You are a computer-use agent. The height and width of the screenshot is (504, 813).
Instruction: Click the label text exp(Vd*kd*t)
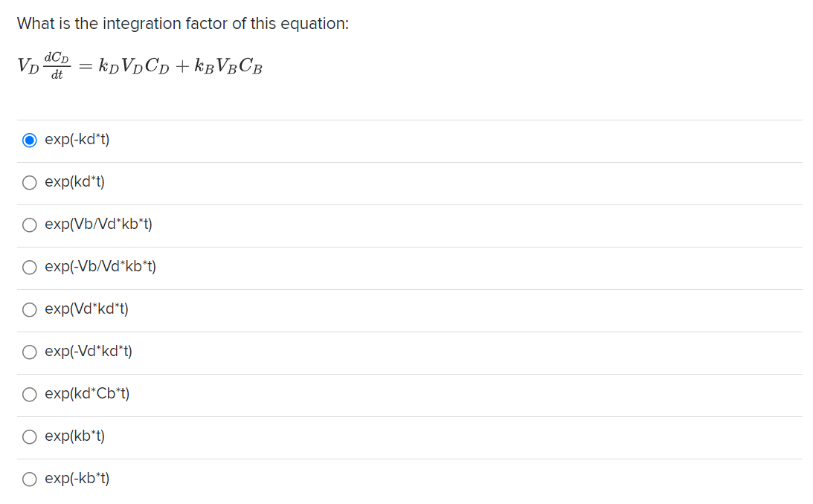pyautogui.click(x=87, y=309)
